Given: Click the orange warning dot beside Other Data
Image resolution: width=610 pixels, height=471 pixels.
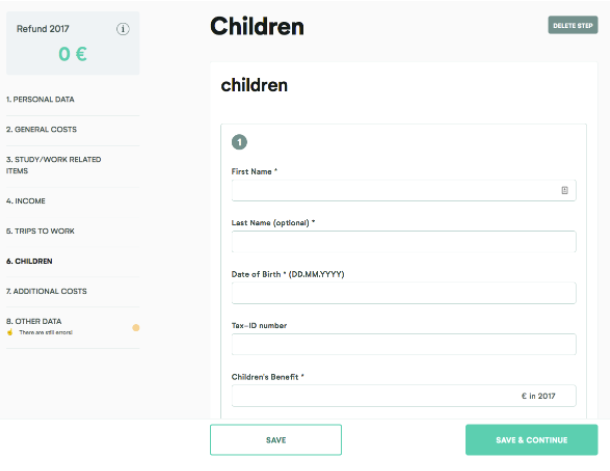Looking at the screenshot, I should (x=136, y=327).
